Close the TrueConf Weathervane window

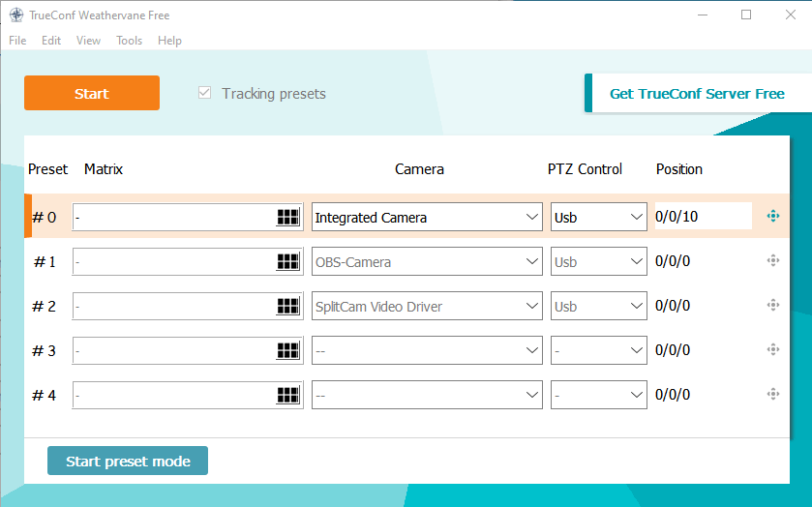tap(791, 15)
